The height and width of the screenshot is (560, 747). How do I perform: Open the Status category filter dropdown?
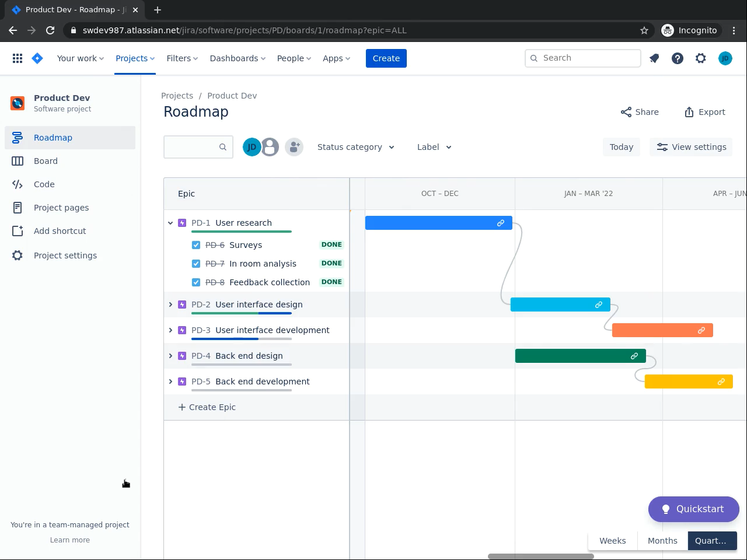tap(356, 147)
